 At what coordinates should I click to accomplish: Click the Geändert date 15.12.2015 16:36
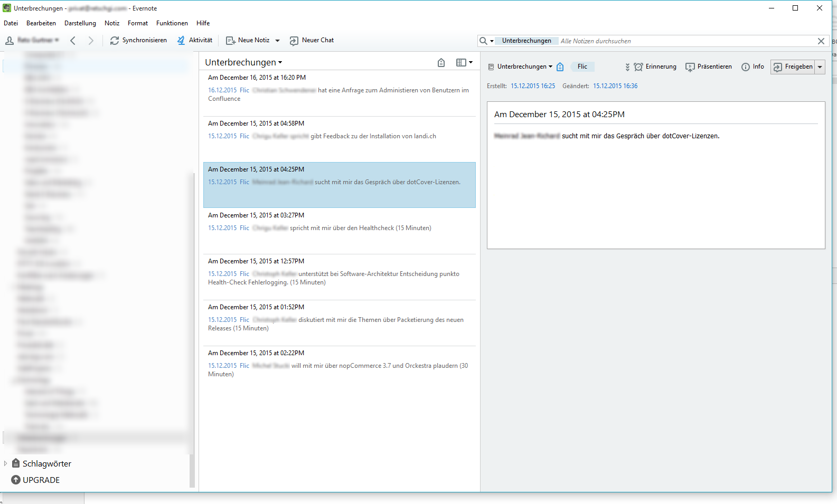[615, 86]
